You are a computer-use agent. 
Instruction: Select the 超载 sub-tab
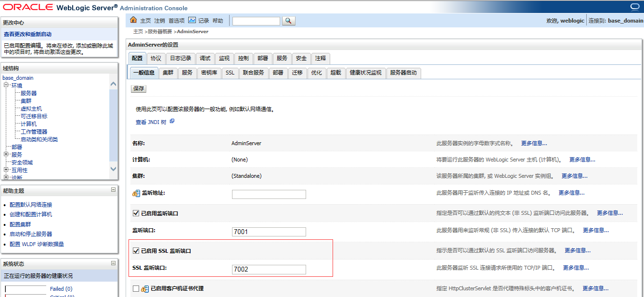point(335,73)
